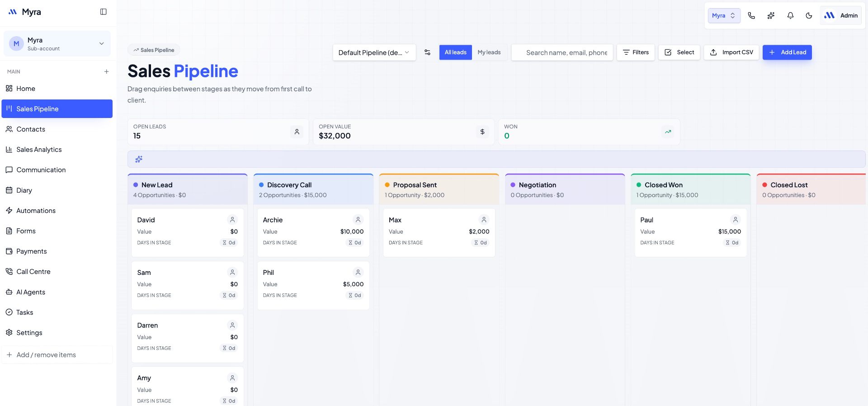Open the phone dialer icon
The width and height of the screenshot is (868, 406).
(x=751, y=15)
